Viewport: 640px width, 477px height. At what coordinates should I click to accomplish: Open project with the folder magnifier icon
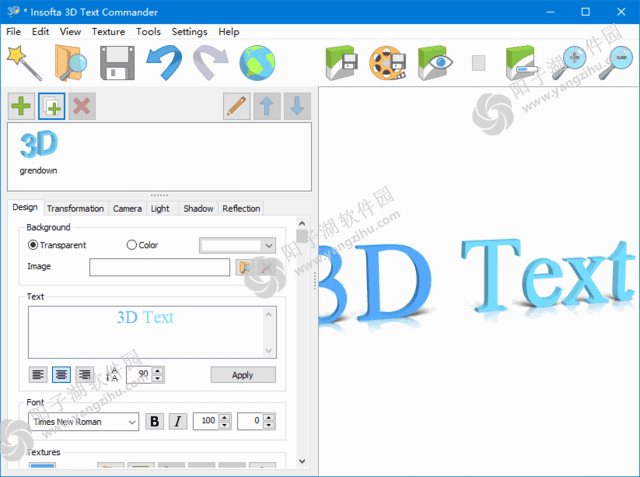tap(71, 63)
